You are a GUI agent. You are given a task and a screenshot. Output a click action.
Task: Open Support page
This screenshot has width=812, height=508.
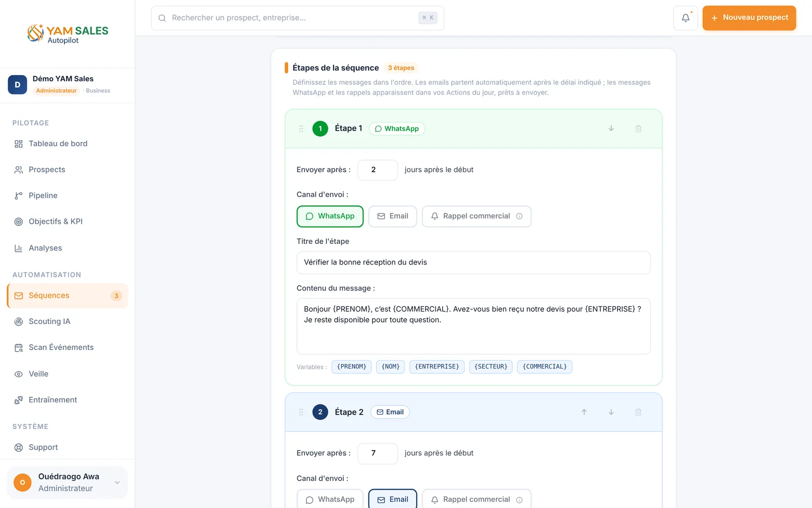(67, 448)
